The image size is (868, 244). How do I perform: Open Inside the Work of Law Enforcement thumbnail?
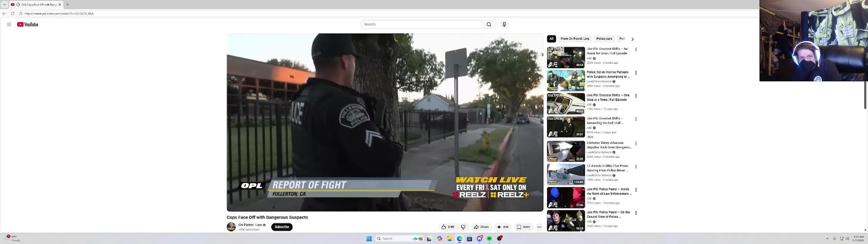[x=566, y=198]
